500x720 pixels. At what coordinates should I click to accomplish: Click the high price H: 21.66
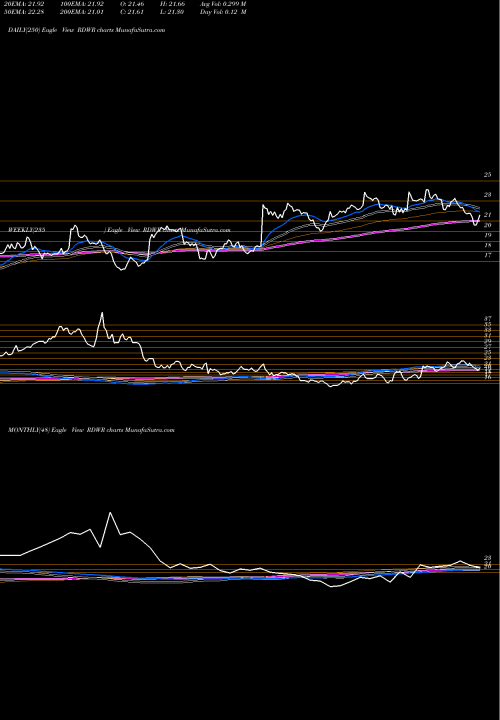[172, 4]
